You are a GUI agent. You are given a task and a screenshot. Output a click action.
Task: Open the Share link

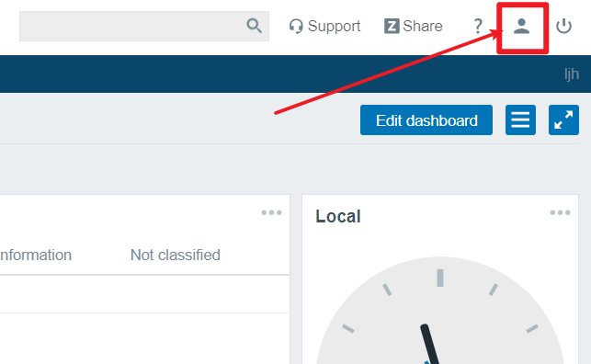pos(413,26)
